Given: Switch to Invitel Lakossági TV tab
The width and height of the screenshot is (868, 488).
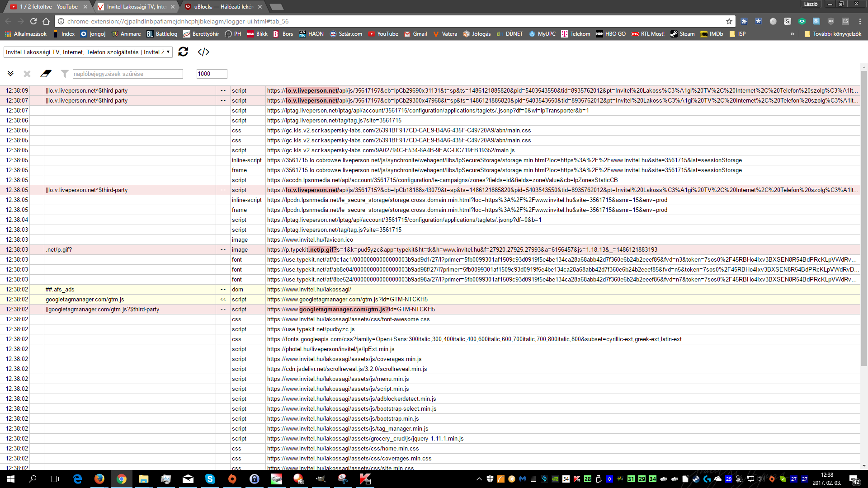Looking at the screenshot, I should point(135,7).
